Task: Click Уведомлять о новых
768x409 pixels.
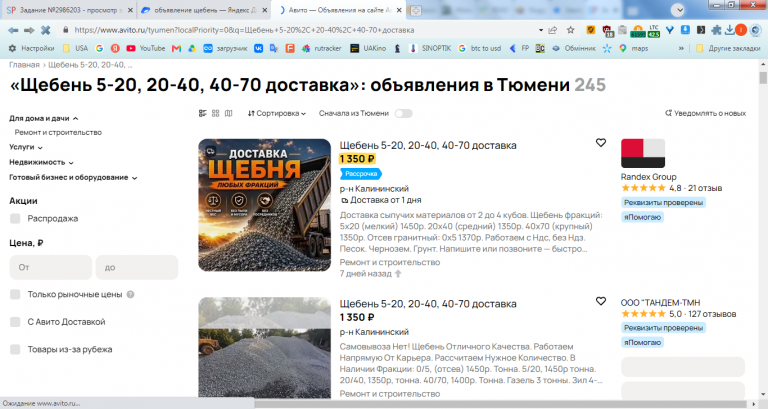Action: 705,113
